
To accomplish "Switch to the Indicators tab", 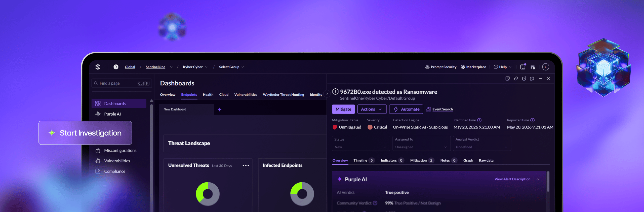I will click(392, 160).
